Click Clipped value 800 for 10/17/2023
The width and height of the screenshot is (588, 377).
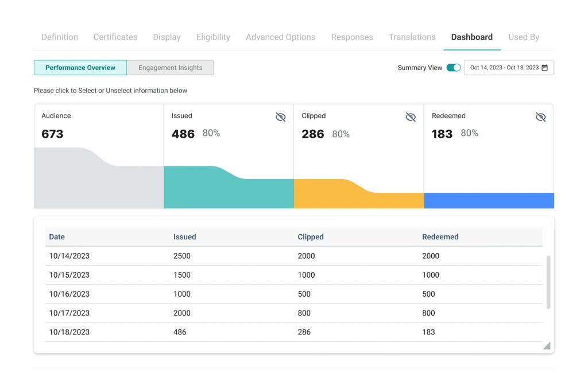click(x=304, y=313)
